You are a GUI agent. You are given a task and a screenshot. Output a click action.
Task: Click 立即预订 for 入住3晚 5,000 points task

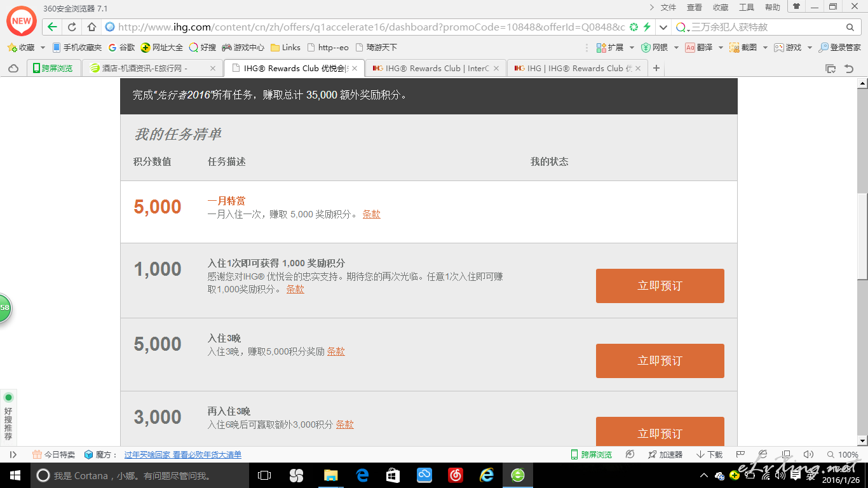(x=660, y=361)
